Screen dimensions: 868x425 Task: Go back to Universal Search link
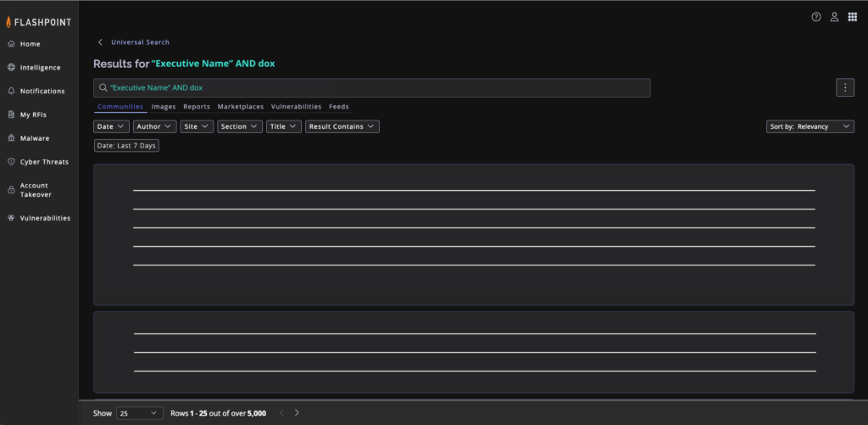point(140,42)
